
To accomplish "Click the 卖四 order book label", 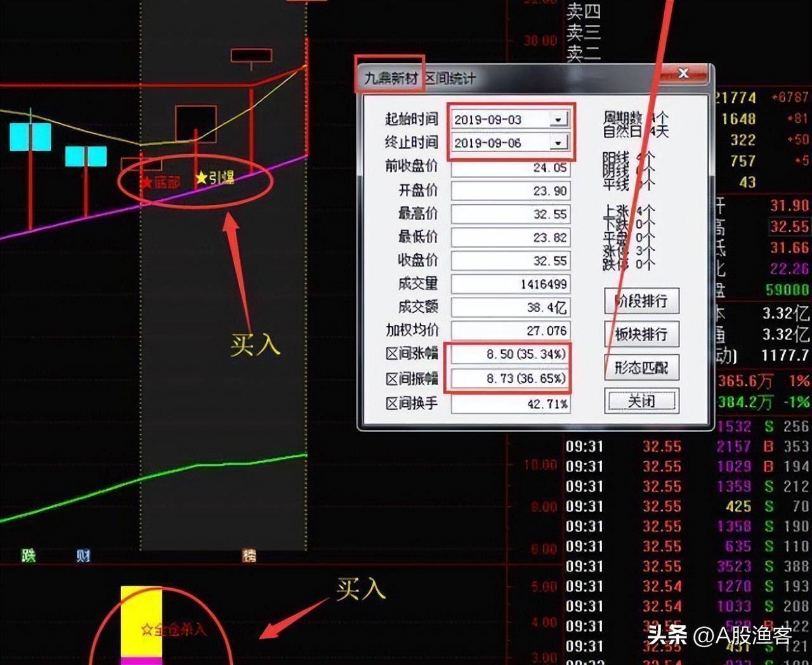I will pos(584,11).
